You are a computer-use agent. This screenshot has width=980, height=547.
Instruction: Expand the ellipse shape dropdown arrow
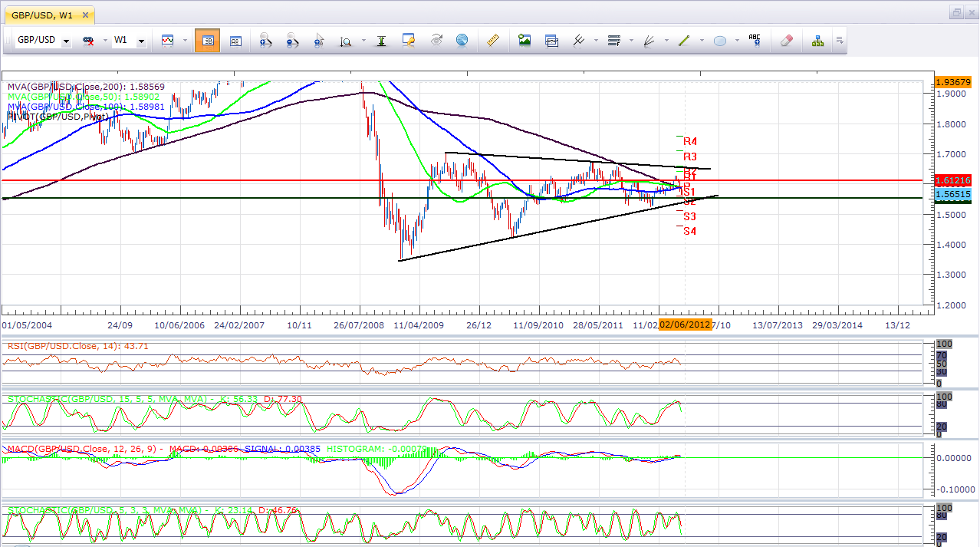click(x=737, y=41)
